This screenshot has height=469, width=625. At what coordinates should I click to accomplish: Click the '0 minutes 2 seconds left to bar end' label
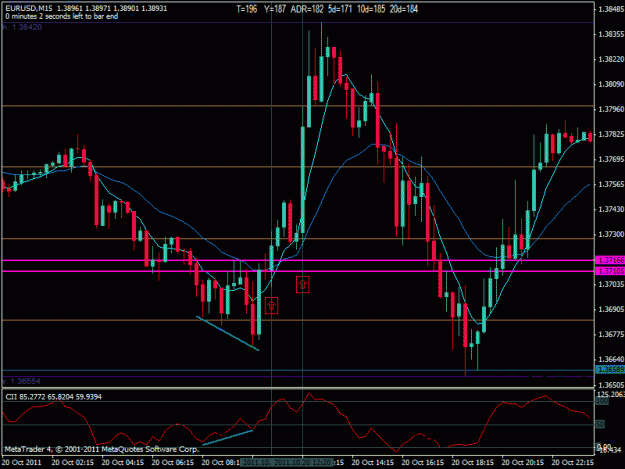point(62,16)
